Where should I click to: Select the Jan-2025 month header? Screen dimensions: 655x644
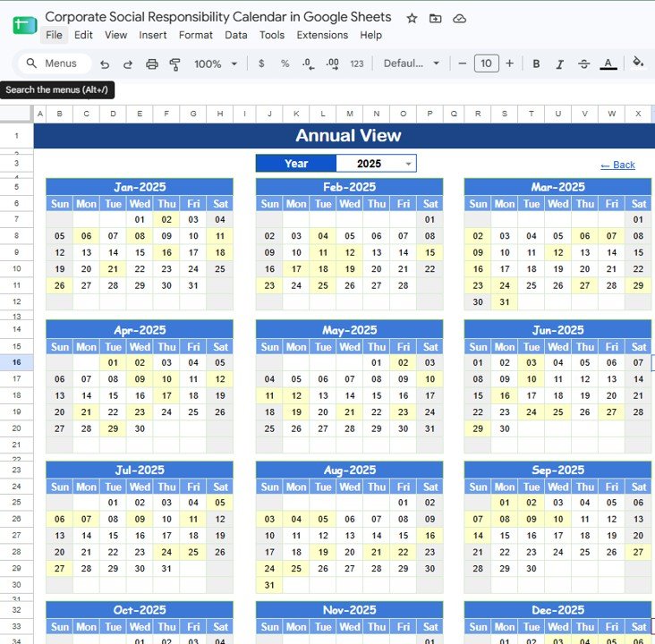pos(140,187)
